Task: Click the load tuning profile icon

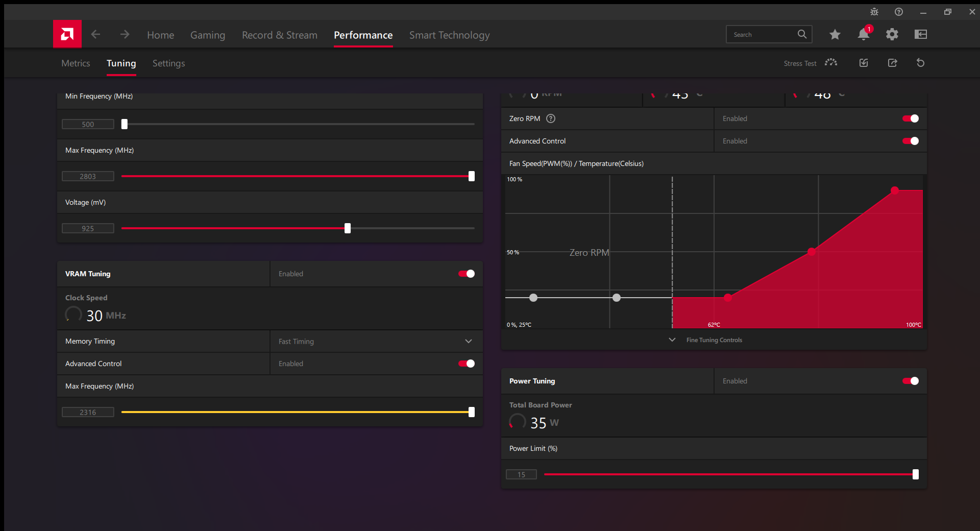Action: (864, 63)
